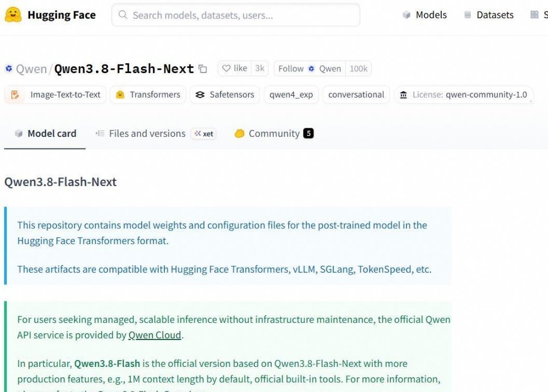
Task: Click the Datasets stack icon in navbar
Action: 468,15
